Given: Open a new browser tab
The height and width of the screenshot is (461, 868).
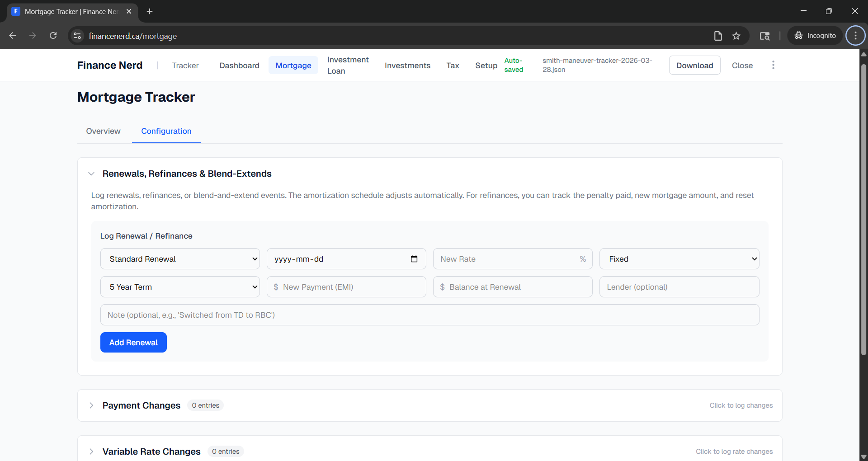Looking at the screenshot, I should [x=150, y=11].
